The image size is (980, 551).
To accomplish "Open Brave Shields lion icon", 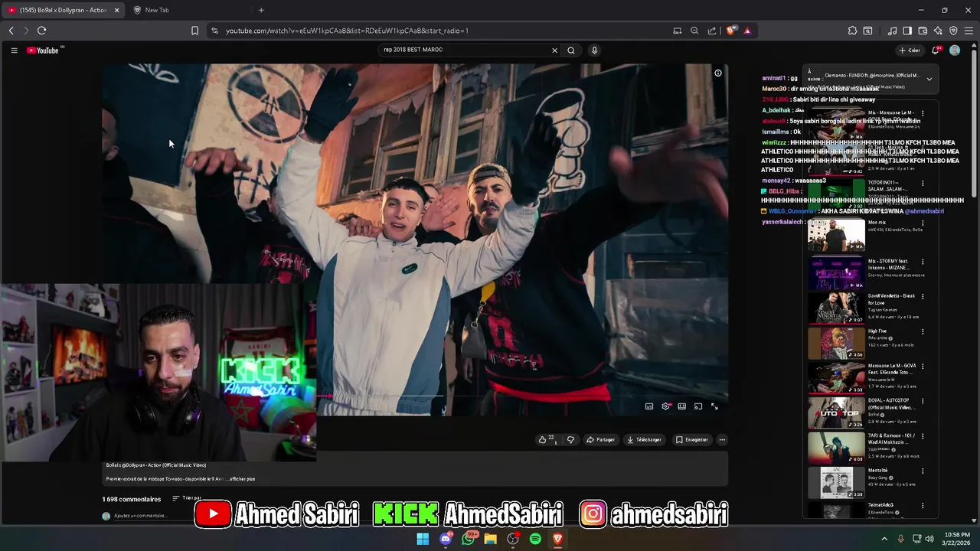I will pyautogui.click(x=731, y=31).
